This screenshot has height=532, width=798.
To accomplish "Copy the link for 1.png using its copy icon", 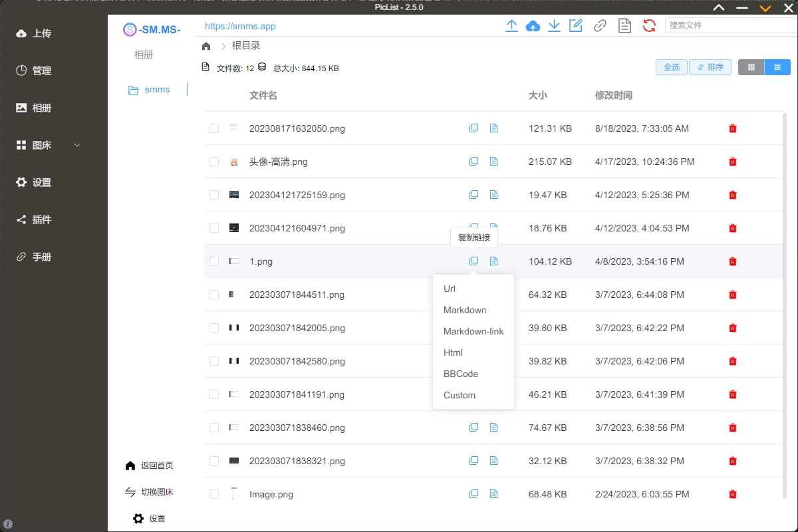I will coord(473,261).
